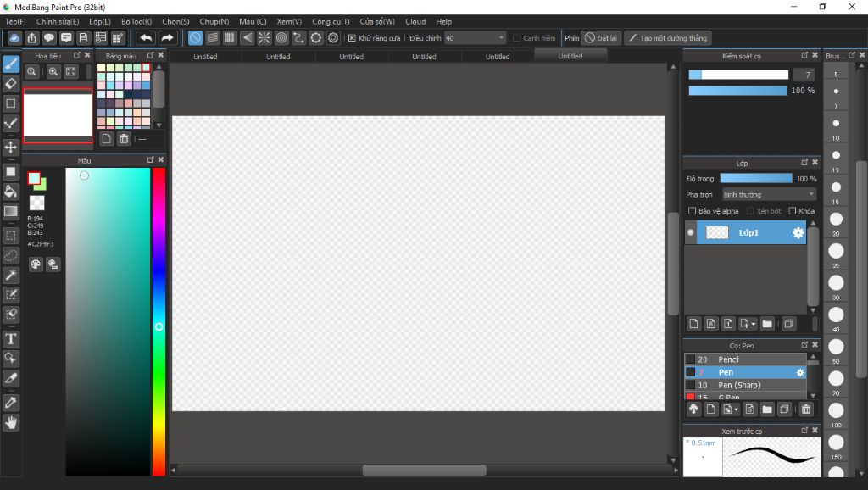
Task: Select the Magic Wand tool
Action: [11, 275]
